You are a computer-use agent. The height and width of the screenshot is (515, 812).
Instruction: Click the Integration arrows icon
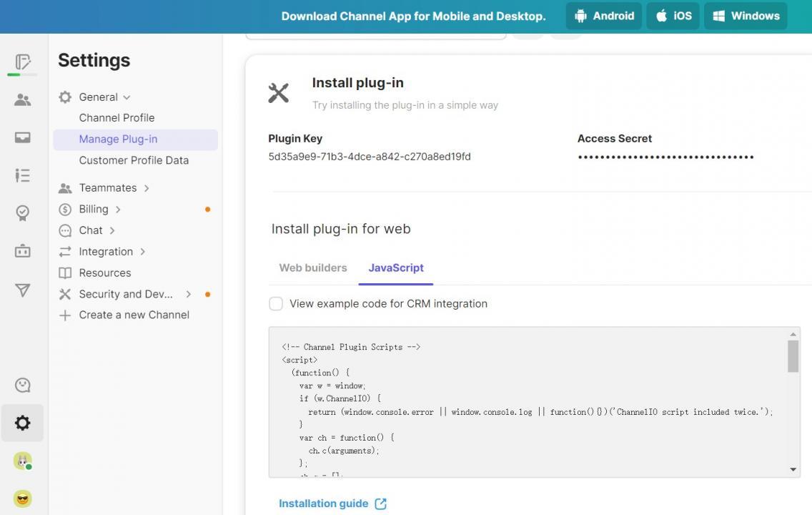point(65,252)
